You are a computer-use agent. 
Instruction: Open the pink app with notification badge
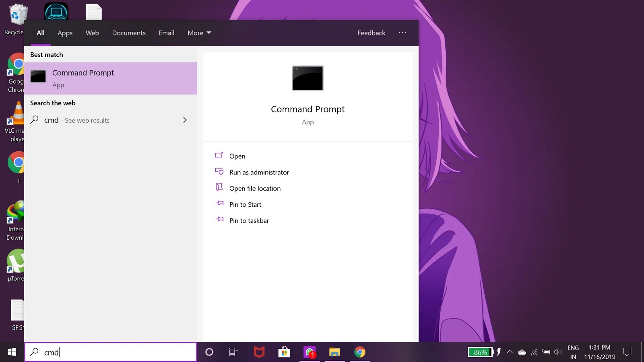point(310,352)
